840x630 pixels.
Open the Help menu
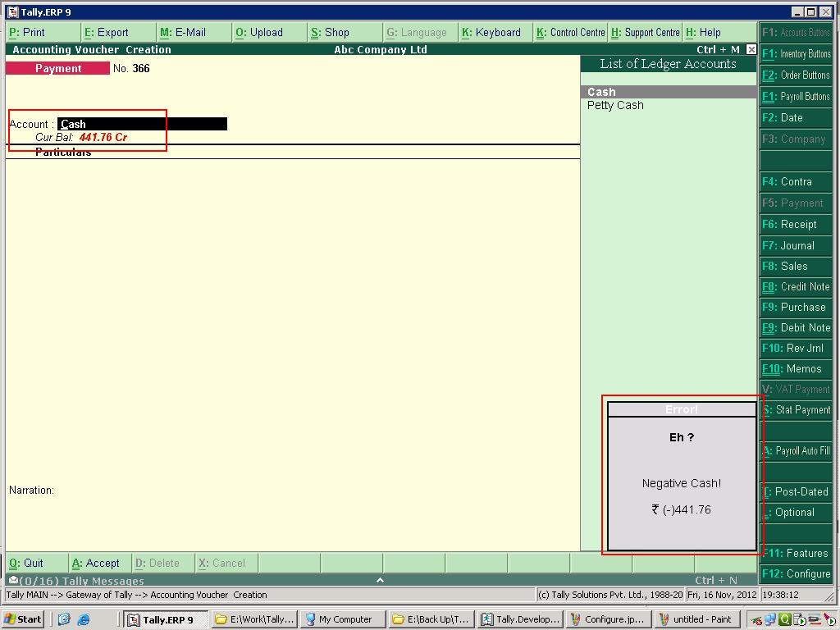pos(704,33)
